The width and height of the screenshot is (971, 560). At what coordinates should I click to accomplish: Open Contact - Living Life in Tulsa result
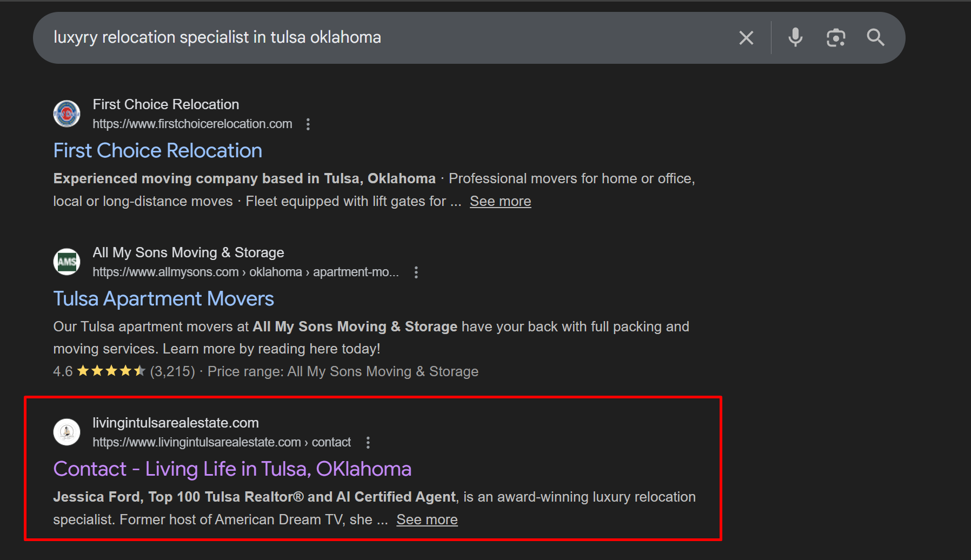tap(232, 469)
